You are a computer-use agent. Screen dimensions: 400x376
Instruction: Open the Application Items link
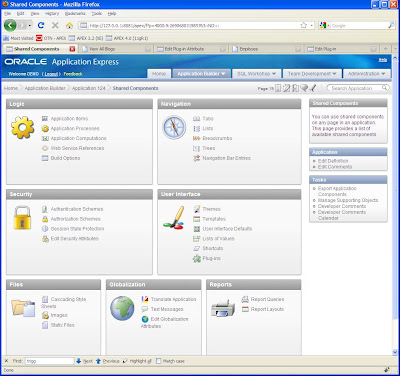[x=69, y=119]
